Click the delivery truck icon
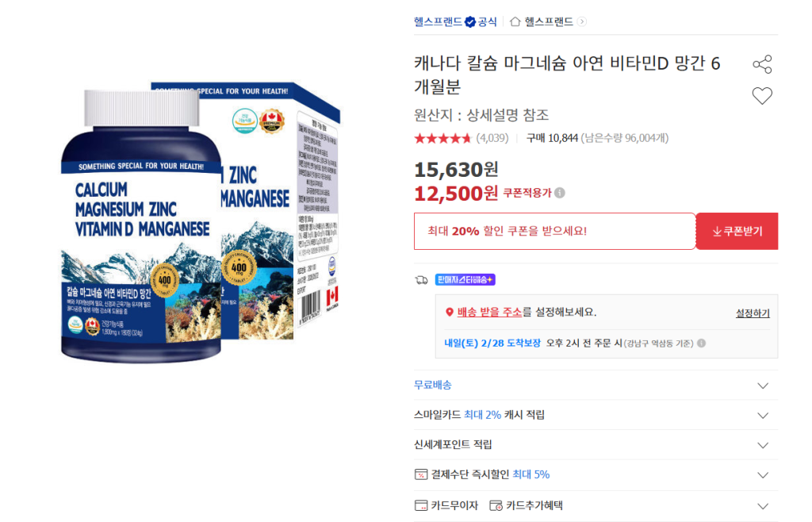 [421, 279]
